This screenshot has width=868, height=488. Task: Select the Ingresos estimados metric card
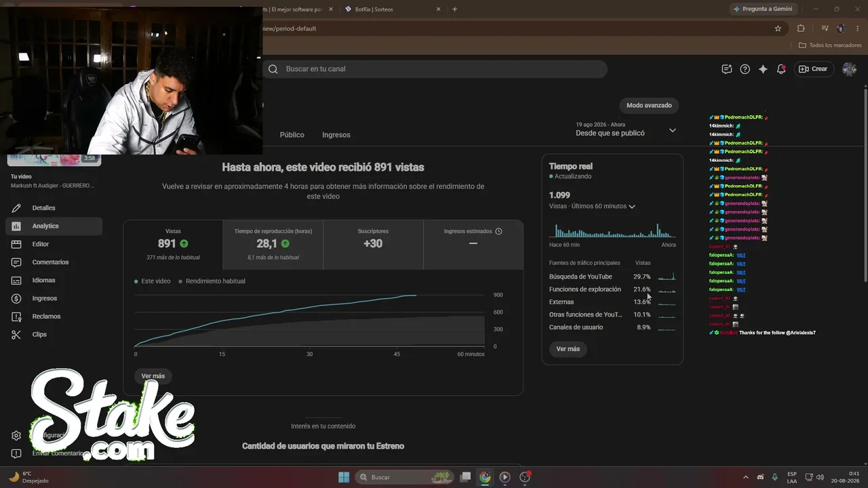(473, 245)
